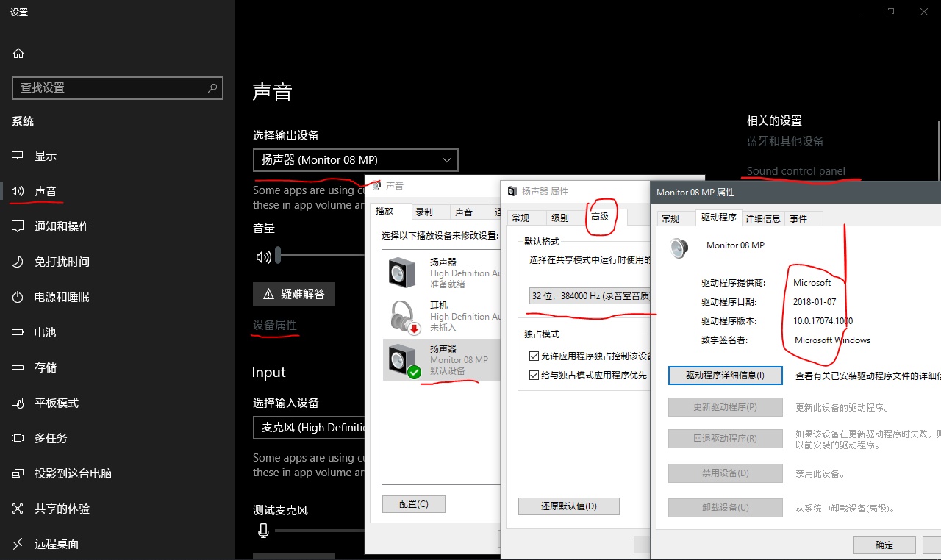
Task: Click the volume speaker mute icon
Action: point(262,257)
